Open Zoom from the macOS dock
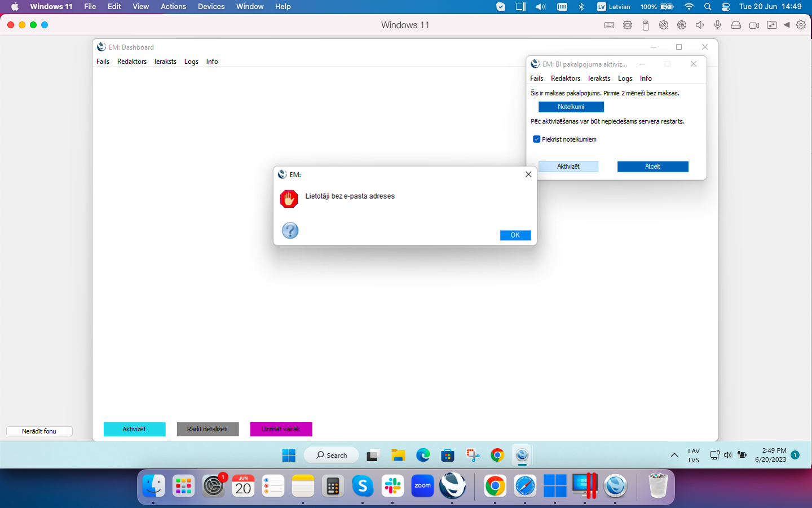 click(422, 486)
